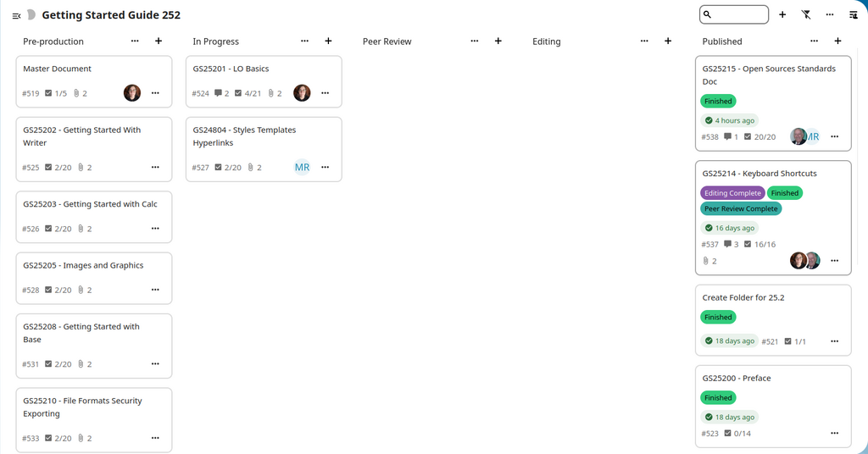
Task: Toggle the board details sidebar icon
Action: click(853, 15)
